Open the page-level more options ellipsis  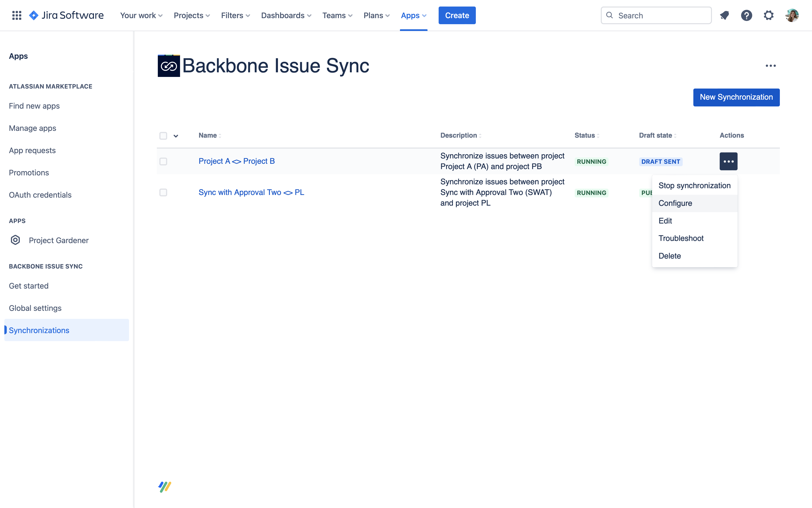(x=770, y=66)
